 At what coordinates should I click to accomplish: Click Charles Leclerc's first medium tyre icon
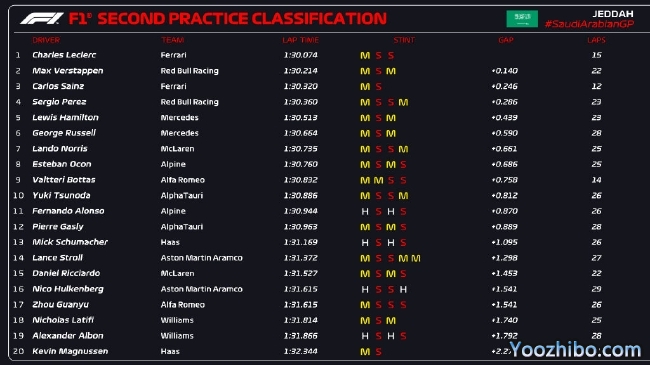click(365, 56)
